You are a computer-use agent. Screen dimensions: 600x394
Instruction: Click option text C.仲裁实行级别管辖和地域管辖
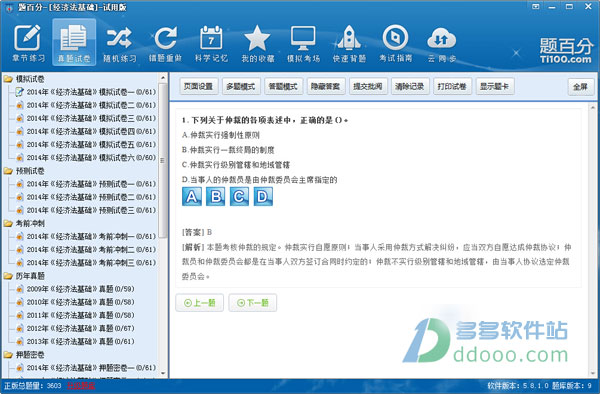coord(236,165)
